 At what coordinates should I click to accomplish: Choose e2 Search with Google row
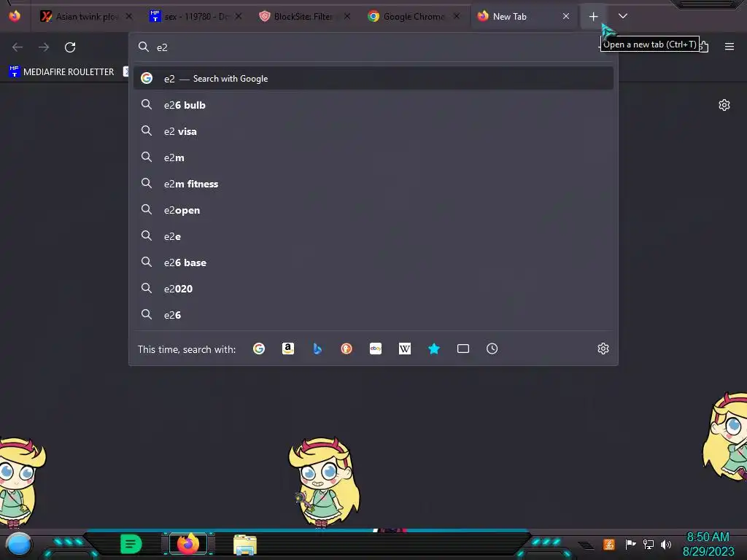click(373, 79)
